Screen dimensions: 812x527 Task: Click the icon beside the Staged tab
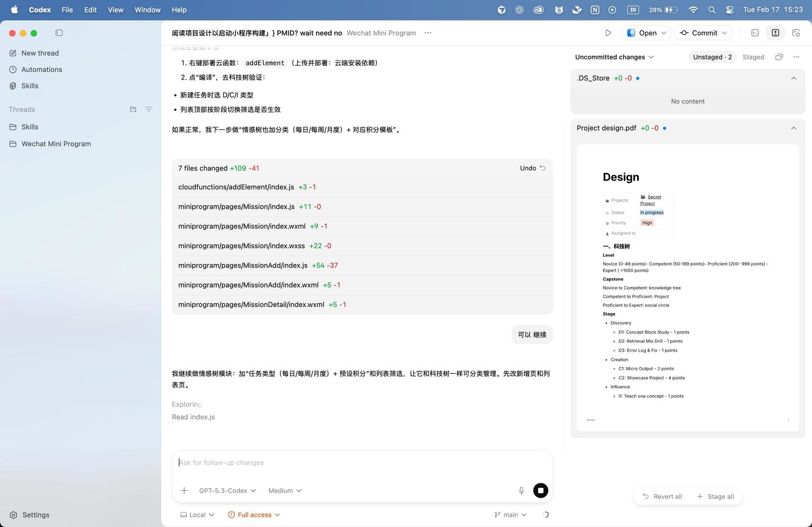click(x=779, y=57)
